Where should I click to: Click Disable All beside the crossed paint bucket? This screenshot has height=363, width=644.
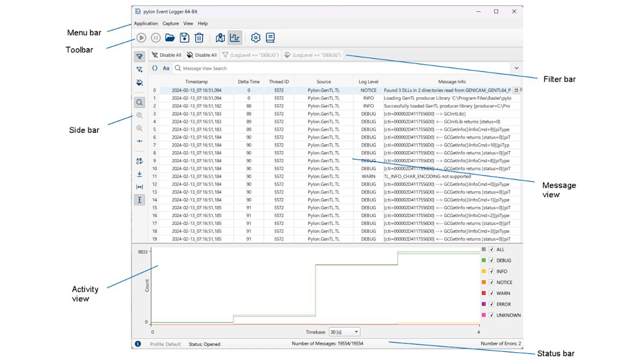[202, 55]
